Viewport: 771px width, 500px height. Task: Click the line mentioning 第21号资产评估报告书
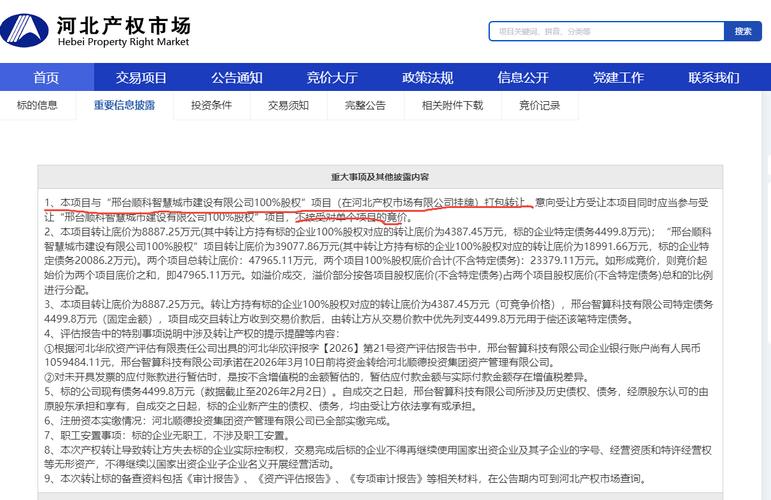click(372, 348)
